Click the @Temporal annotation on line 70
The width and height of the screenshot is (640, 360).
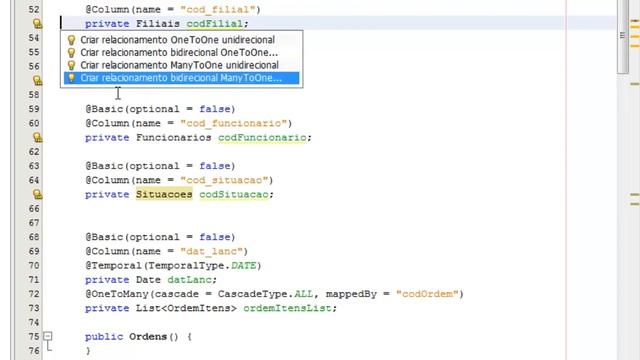tap(113, 265)
